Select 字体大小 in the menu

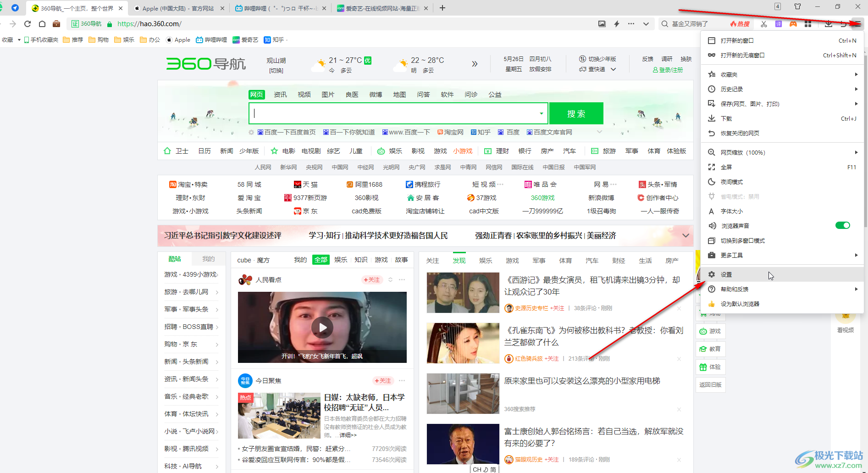click(x=782, y=211)
